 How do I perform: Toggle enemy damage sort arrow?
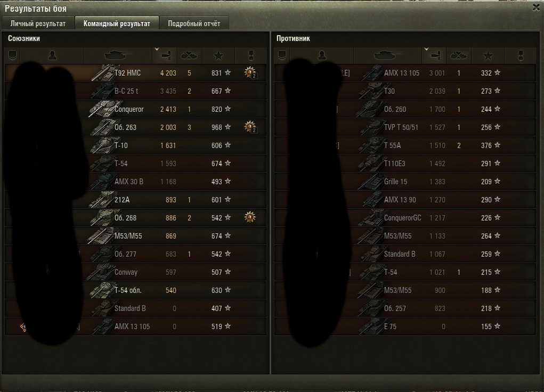point(426,49)
